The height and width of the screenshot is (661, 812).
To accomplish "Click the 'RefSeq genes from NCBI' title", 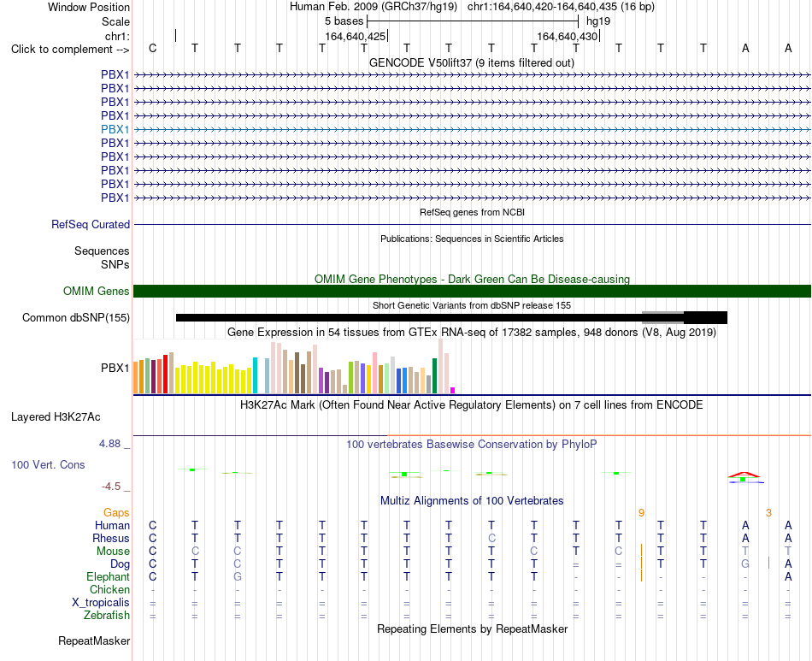I will pyautogui.click(x=472, y=212).
